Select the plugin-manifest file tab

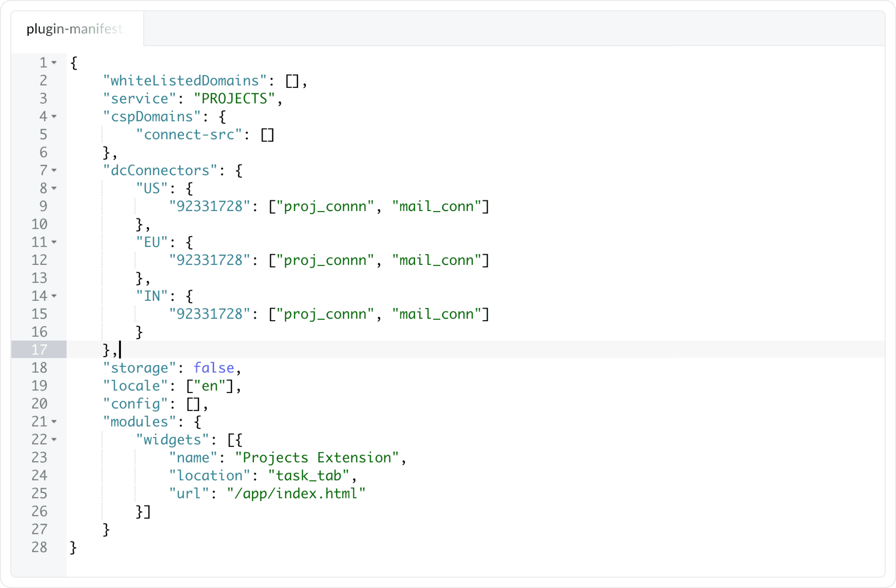75,29
